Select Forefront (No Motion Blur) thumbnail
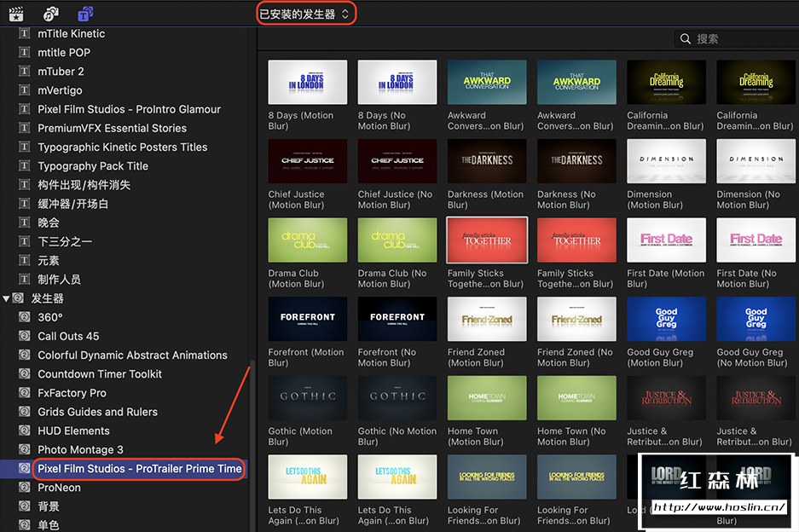Viewport: 799px width, 532px height. (397, 319)
